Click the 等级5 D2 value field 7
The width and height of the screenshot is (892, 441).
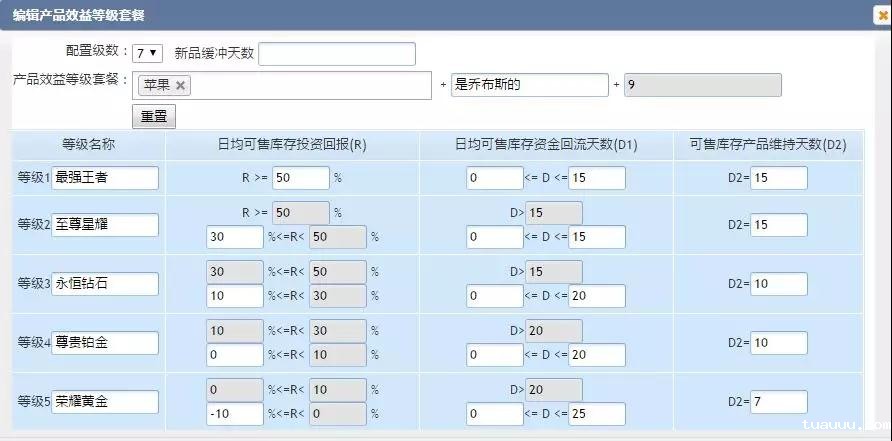click(778, 402)
